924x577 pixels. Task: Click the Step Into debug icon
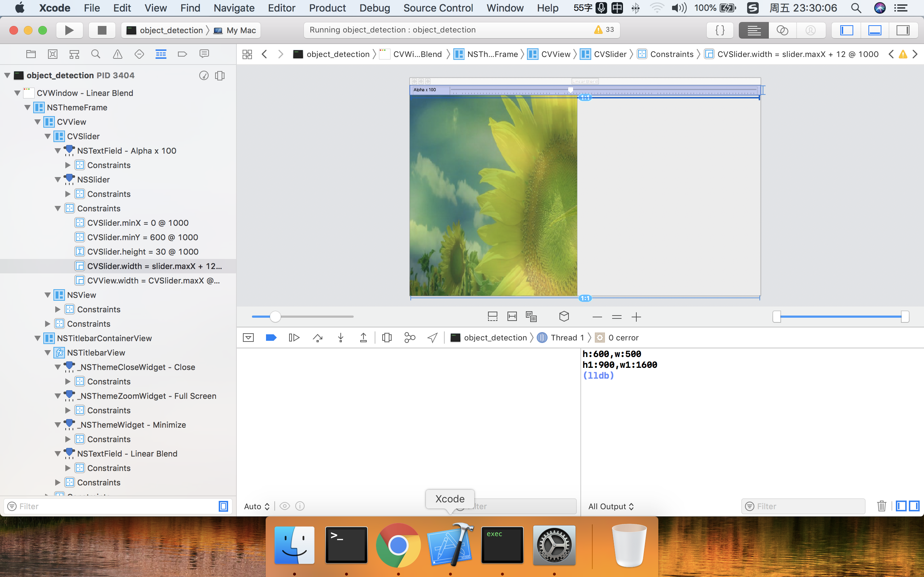[341, 338]
